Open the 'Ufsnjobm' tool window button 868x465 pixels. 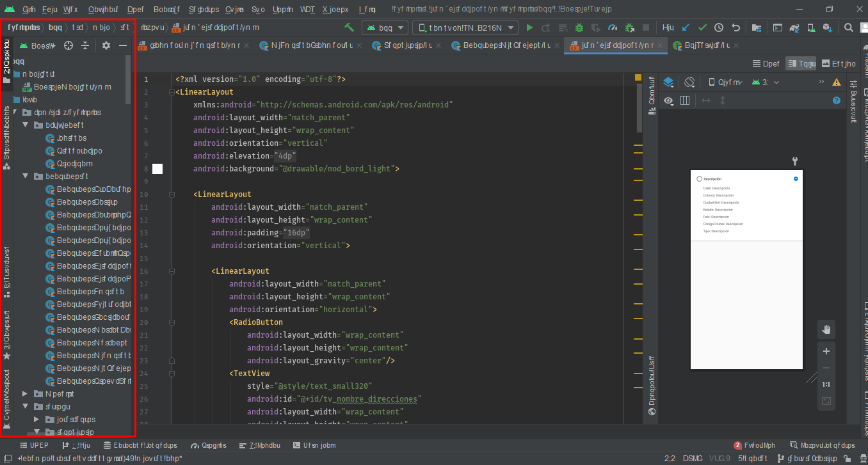[314, 445]
